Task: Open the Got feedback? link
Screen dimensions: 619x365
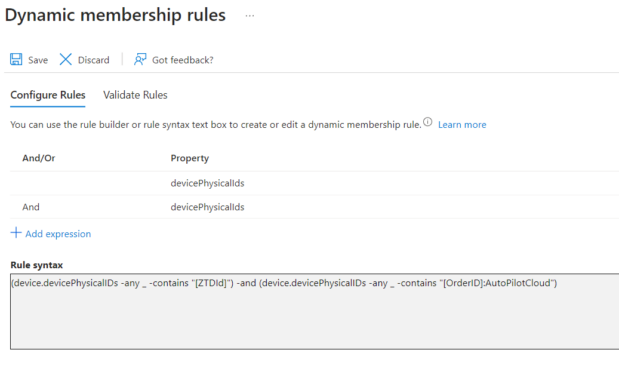Action: 183,60
